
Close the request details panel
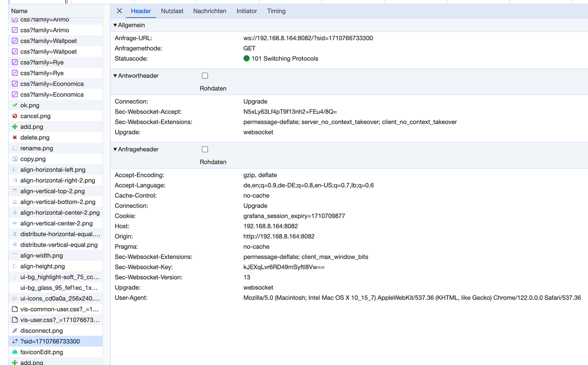(120, 11)
